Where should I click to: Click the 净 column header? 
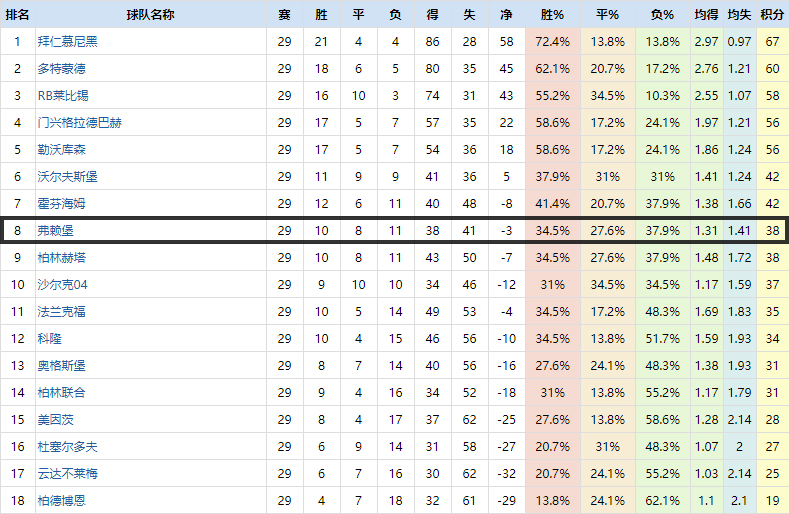click(x=506, y=15)
